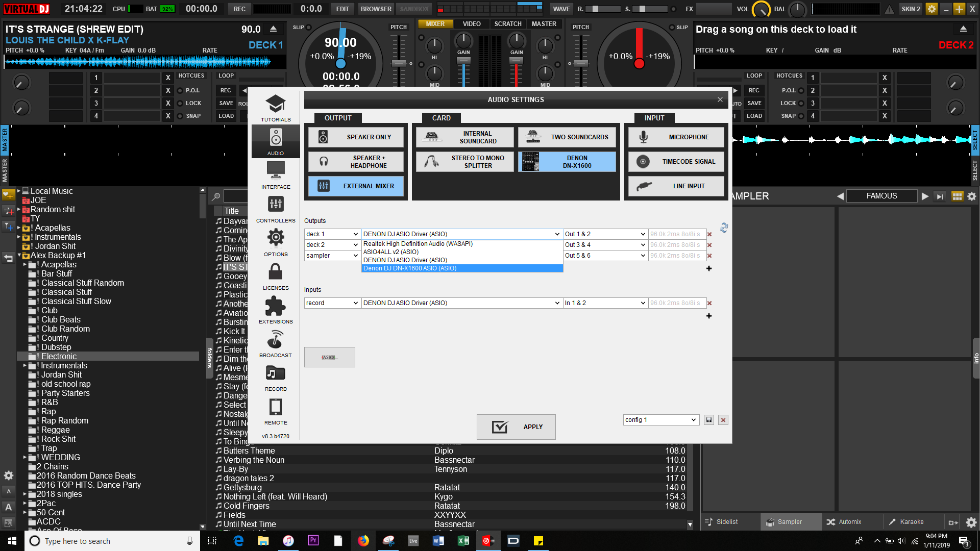Select Two Soundcards card option

(567, 137)
